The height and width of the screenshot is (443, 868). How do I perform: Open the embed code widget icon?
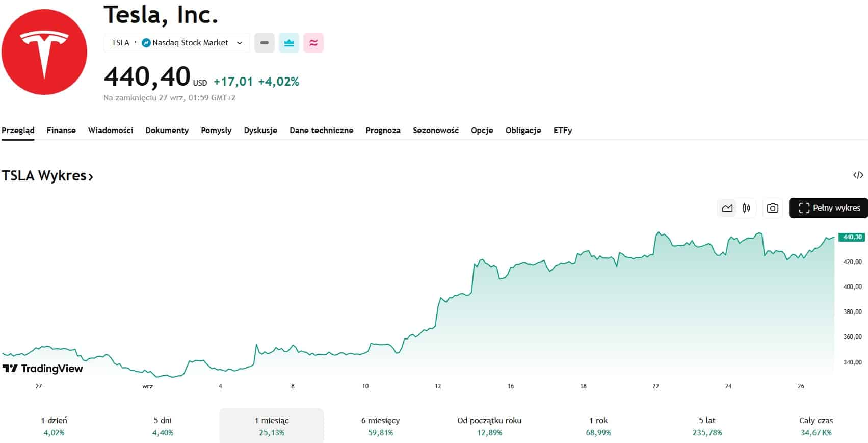click(x=858, y=175)
